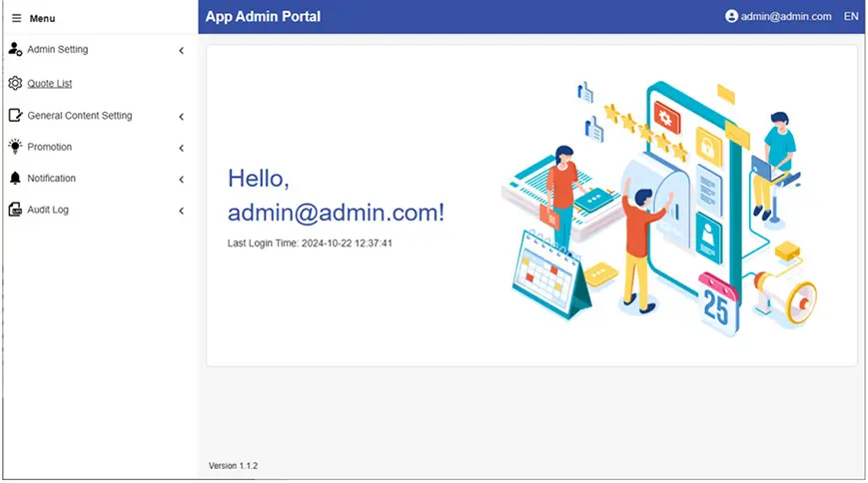Click the App Admin Portal title
The height and width of the screenshot is (483, 868).
pos(263,16)
